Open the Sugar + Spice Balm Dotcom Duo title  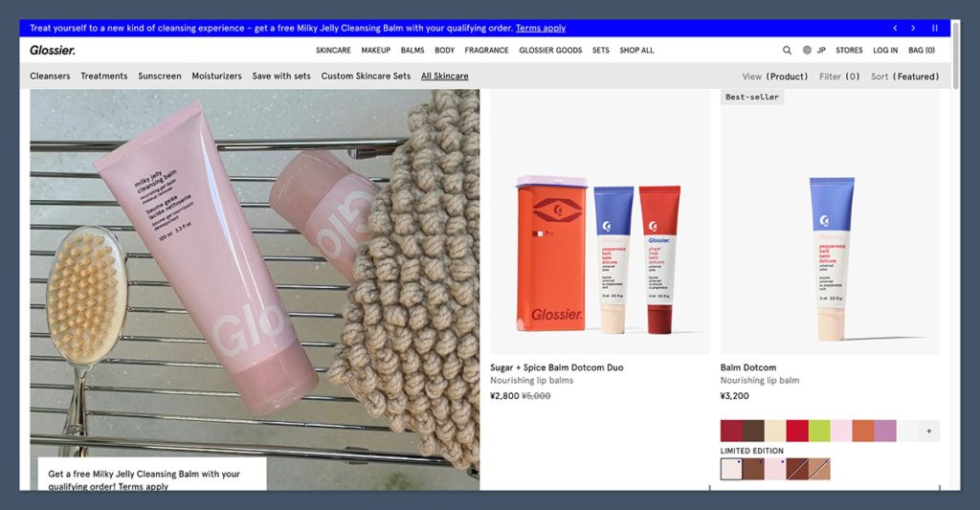tap(556, 367)
